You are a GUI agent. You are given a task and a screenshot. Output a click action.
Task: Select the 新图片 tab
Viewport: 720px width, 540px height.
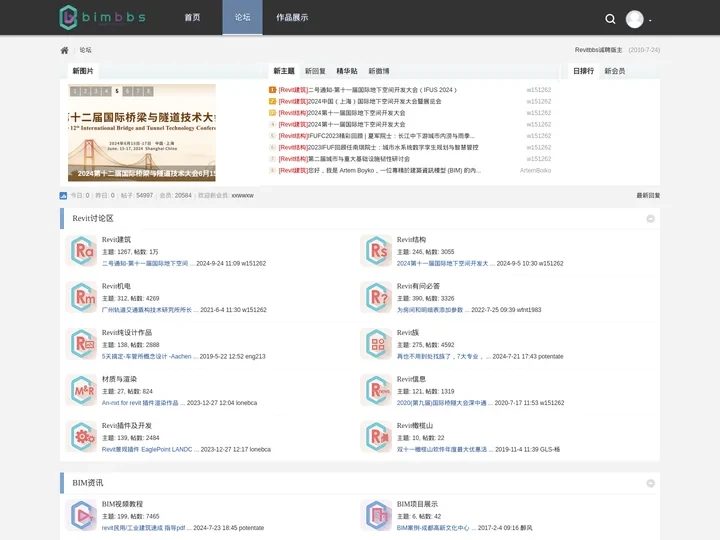point(83,71)
